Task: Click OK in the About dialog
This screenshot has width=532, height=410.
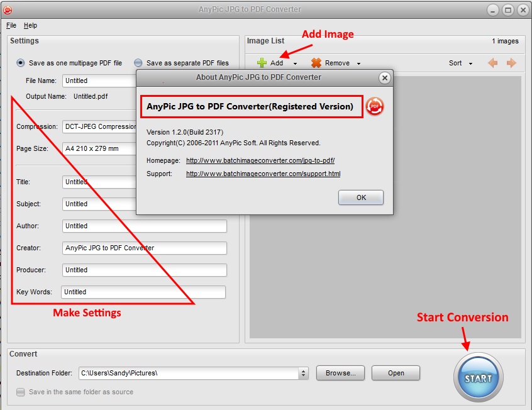Action: point(360,197)
